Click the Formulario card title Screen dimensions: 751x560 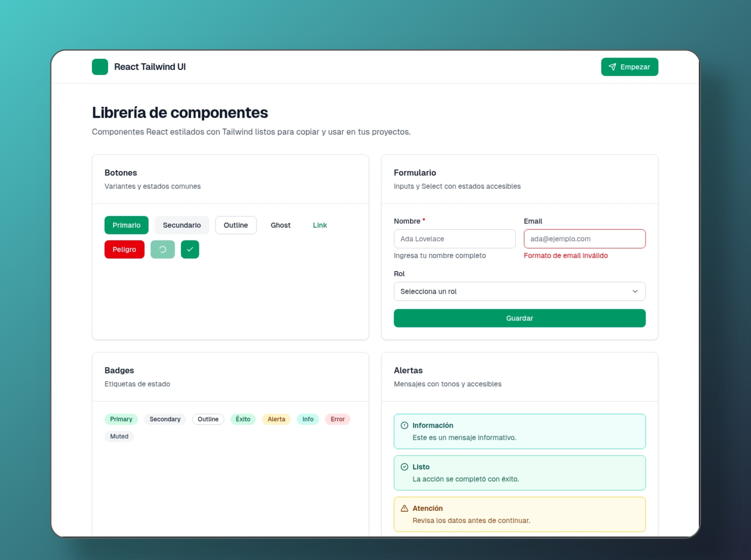(415, 173)
